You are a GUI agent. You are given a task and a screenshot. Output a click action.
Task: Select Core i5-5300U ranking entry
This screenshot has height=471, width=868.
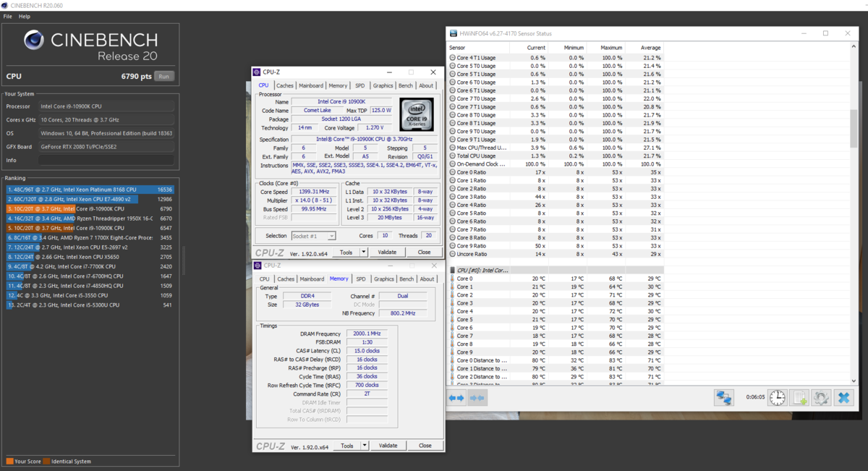[x=89, y=305]
